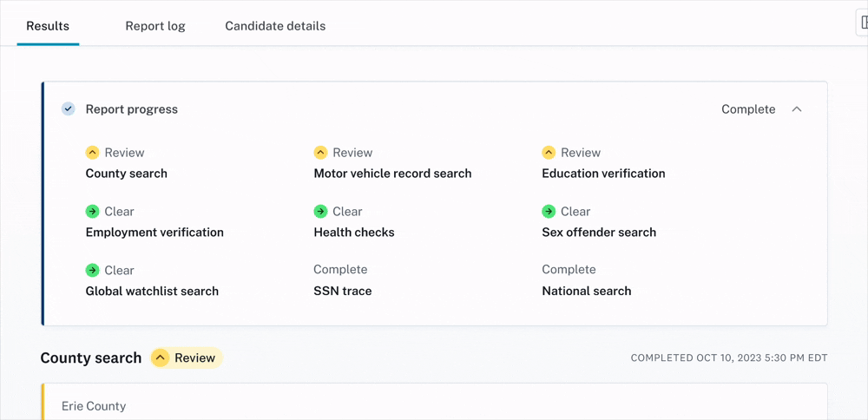
Task: Click Global watchlist search Clear icon
Action: (x=92, y=271)
